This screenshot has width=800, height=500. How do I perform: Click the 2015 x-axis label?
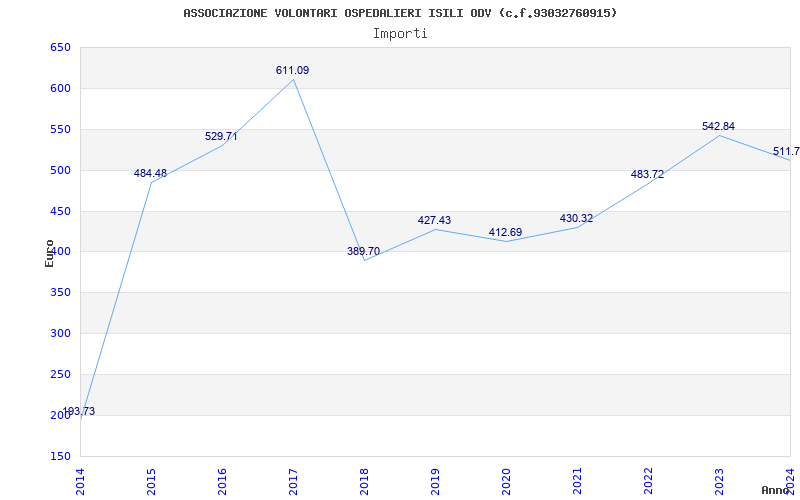point(152,480)
